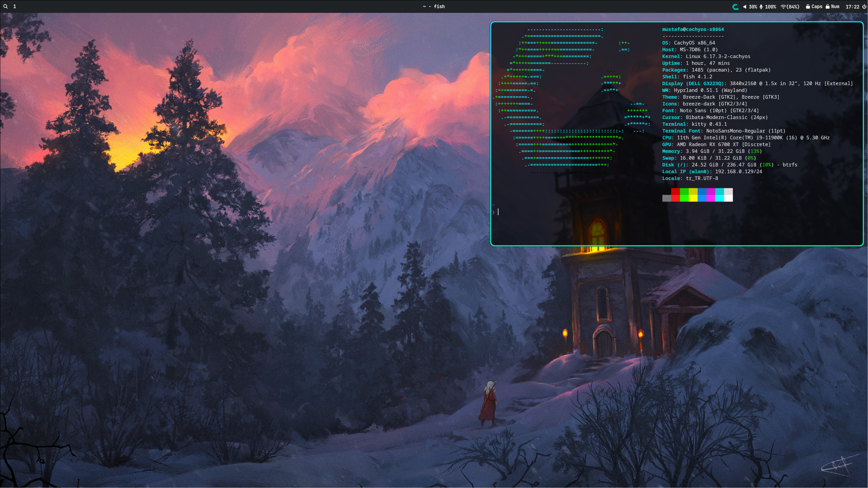Click the 'Memory: 3.94 GiB / 31.22 GiB' line
Screen dimensions: 868x488
(x=712, y=151)
